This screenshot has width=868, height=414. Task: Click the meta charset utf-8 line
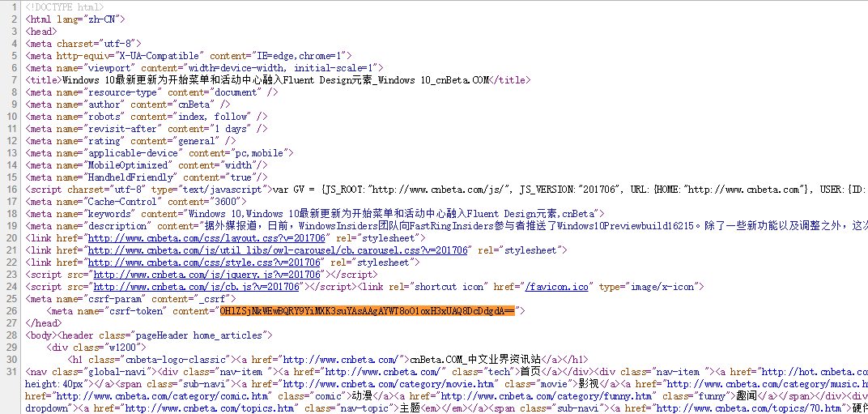[83, 44]
